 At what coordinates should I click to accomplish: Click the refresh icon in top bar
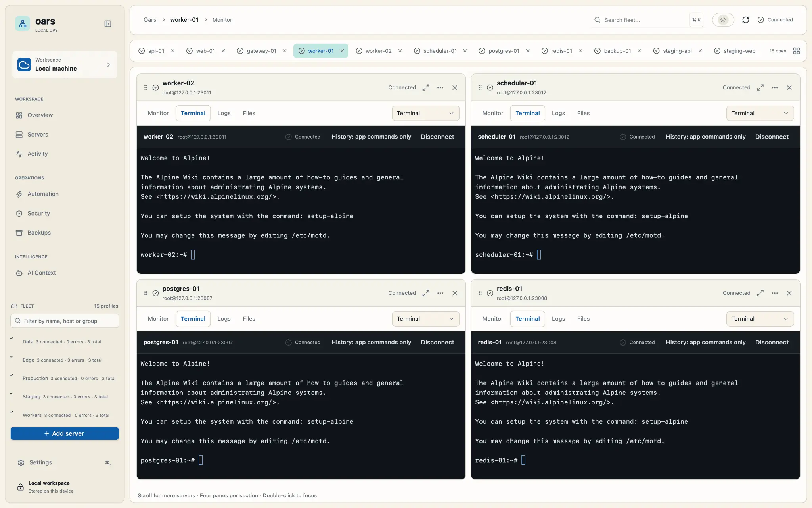click(x=745, y=20)
